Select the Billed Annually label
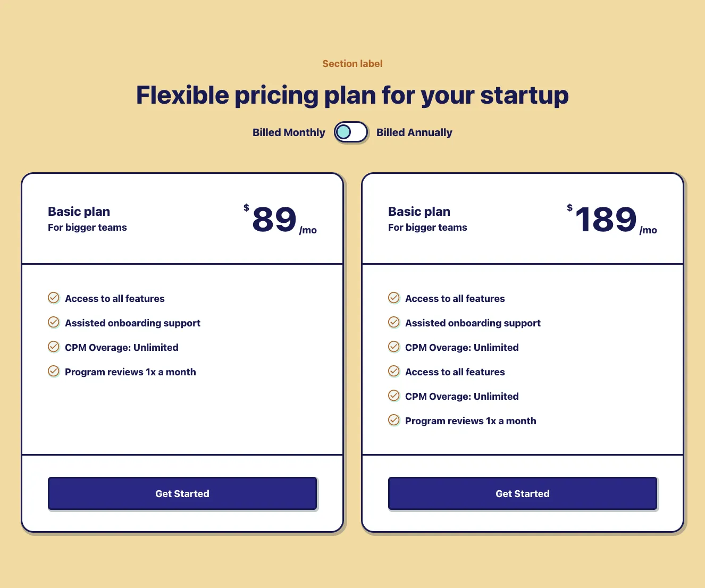The width and height of the screenshot is (705, 588). click(414, 132)
